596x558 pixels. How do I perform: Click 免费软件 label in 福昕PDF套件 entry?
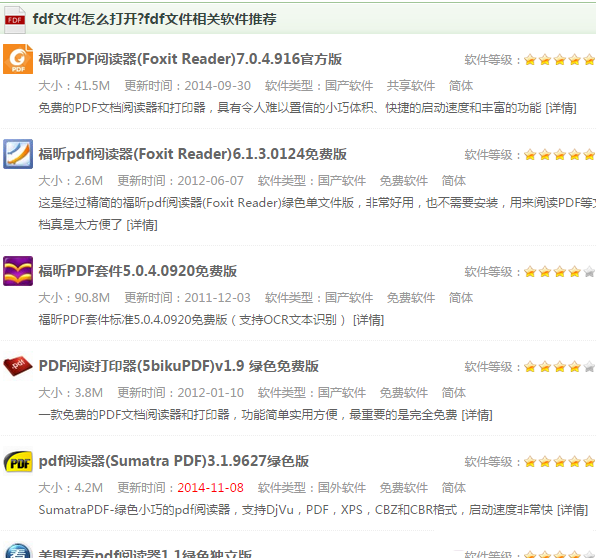pyautogui.click(x=411, y=298)
